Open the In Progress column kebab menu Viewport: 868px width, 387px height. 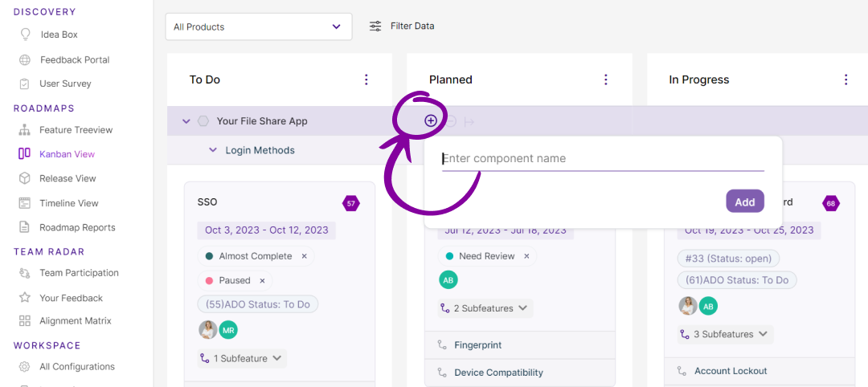pyautogui.click(x=845, y=79)
